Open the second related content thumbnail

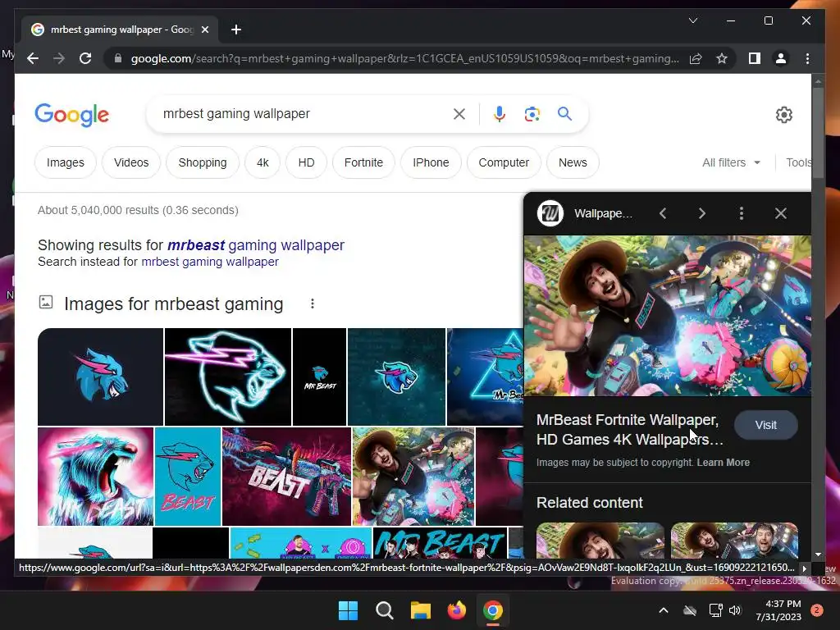click(x=734, y=541)
